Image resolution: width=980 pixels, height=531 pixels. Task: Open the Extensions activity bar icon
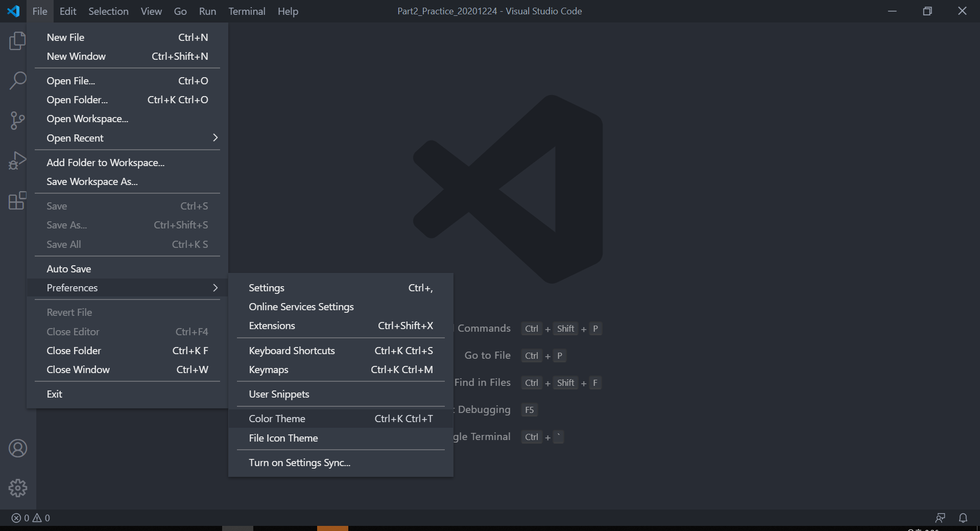(x=17, y=200)
